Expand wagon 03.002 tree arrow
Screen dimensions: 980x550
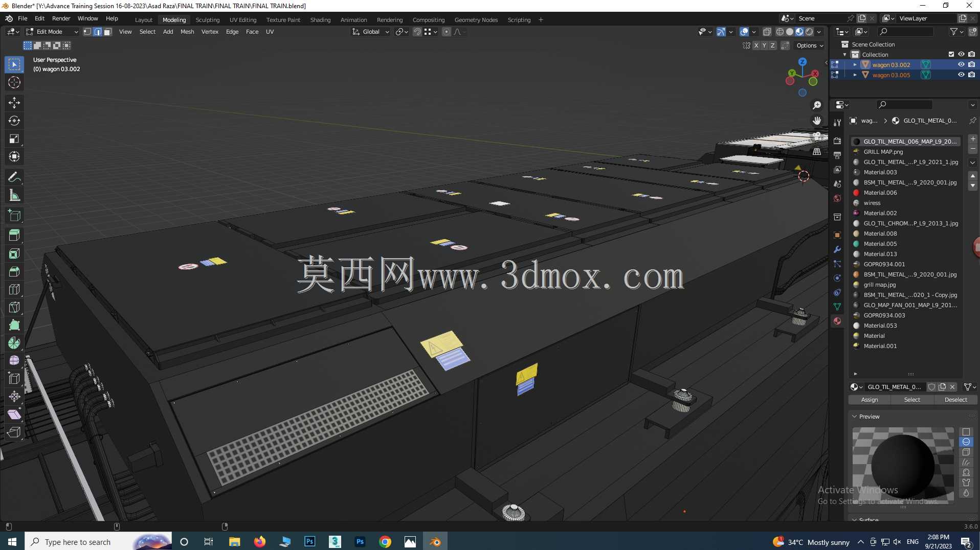pos(855,65)
